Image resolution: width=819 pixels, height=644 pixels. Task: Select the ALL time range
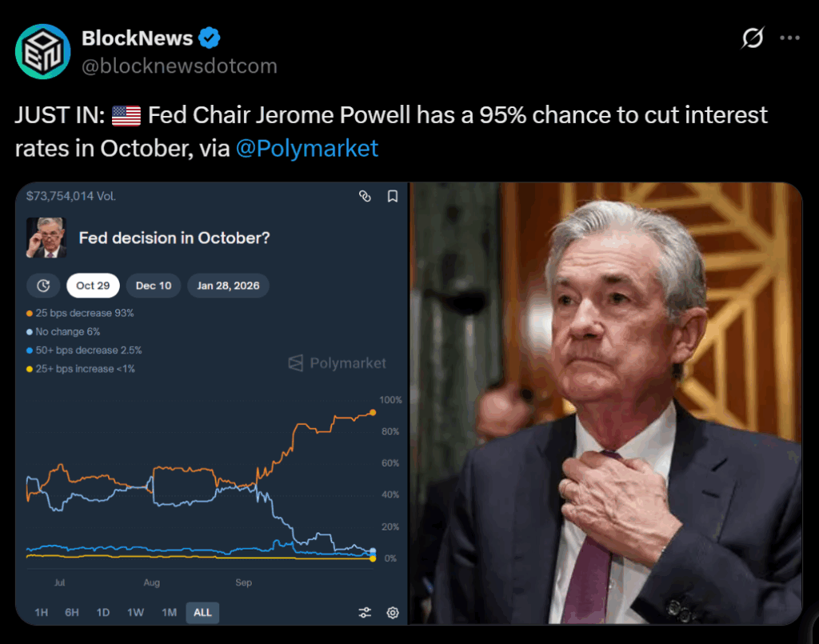click(x=202, y=613)
